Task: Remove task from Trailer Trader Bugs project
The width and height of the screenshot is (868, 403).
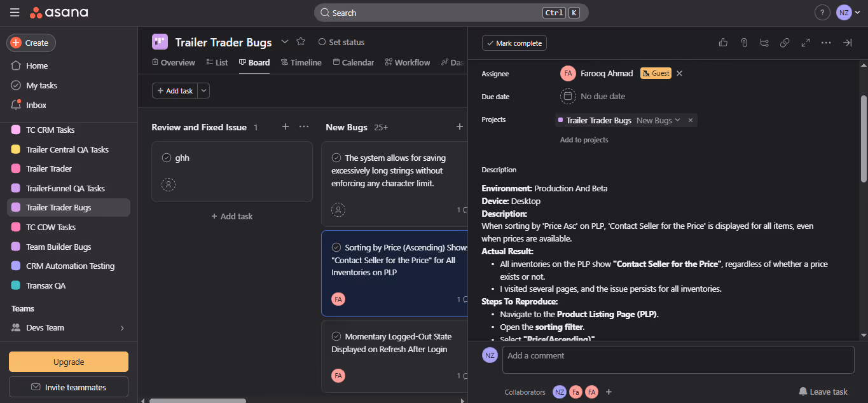Action: (x=691, y=120)
